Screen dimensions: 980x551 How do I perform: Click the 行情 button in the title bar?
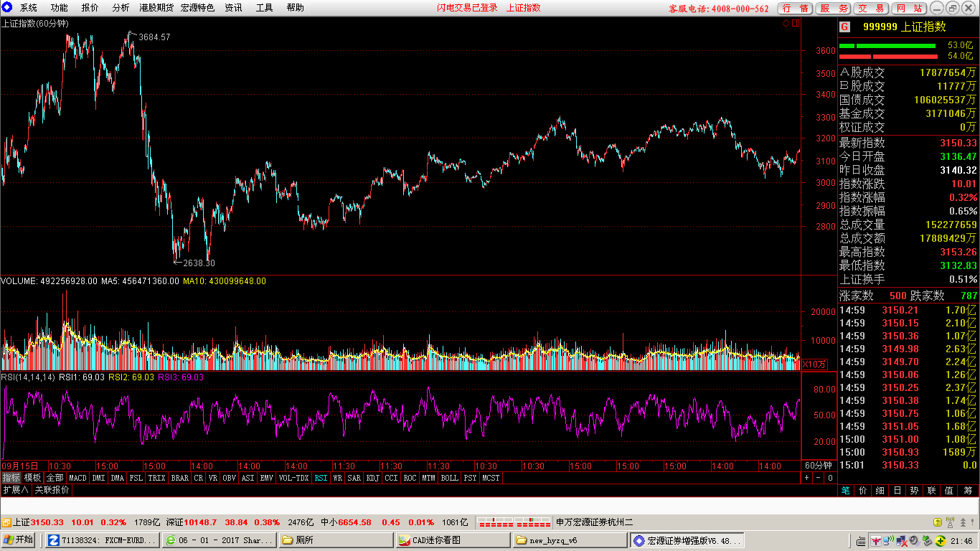click(796, 8)
